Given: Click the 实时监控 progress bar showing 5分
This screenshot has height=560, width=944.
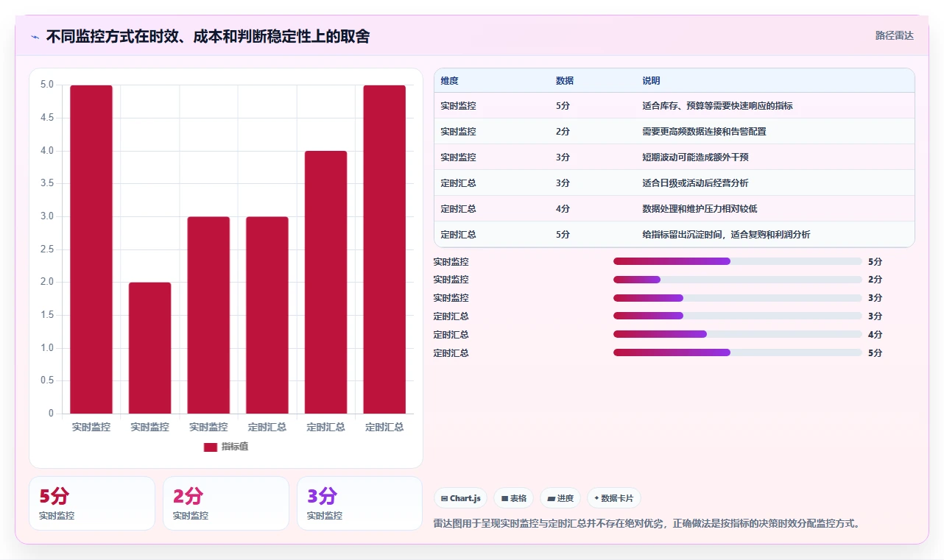Looking at the screenshot, I should tap(737, 261).
